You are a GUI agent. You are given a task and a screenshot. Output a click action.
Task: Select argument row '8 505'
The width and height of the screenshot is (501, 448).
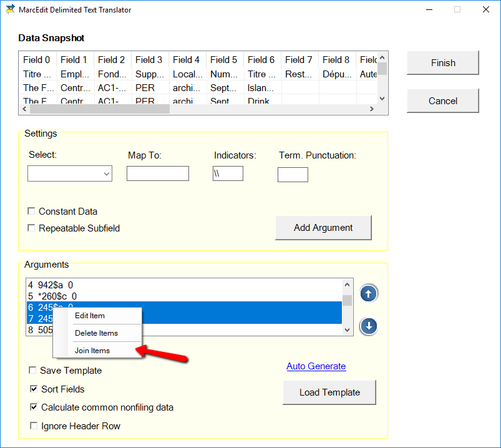[x=184, y=329]
